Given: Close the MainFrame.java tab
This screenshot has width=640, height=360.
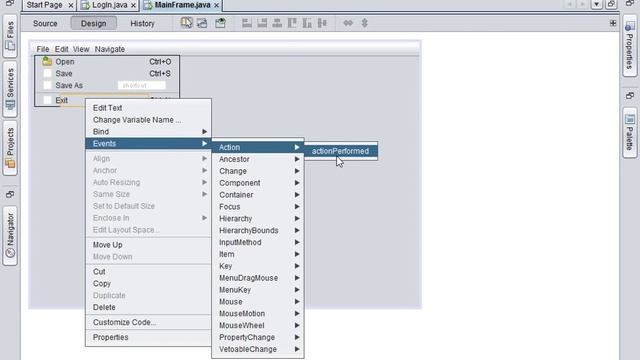Looking at the screenshot, I should 216,5.
